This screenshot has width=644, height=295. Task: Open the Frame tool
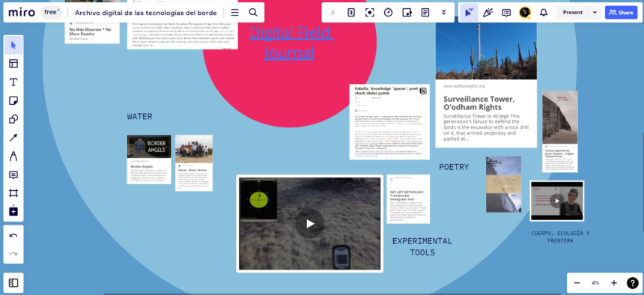coord(13,193)
